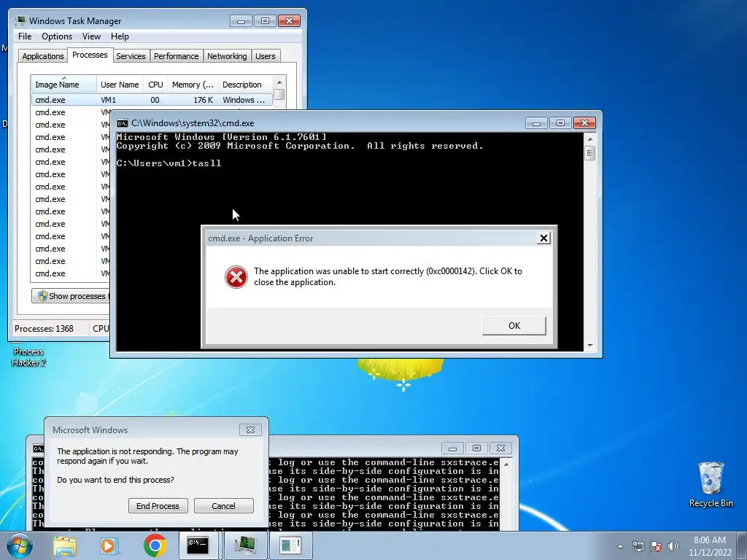Open Task Manager Help menu
The image size is (747, 560).
pos(120,36)
